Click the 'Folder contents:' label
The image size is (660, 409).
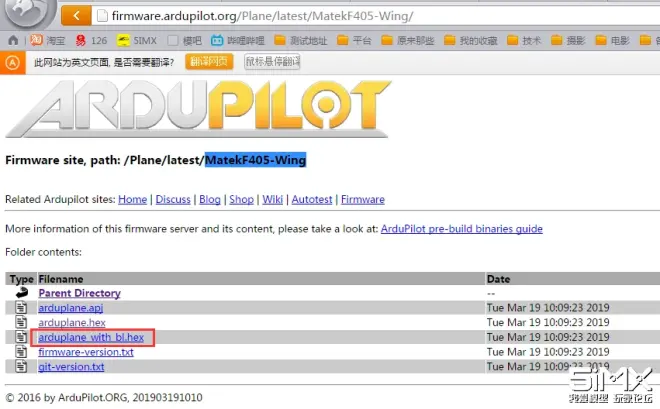tap(43, 252)
